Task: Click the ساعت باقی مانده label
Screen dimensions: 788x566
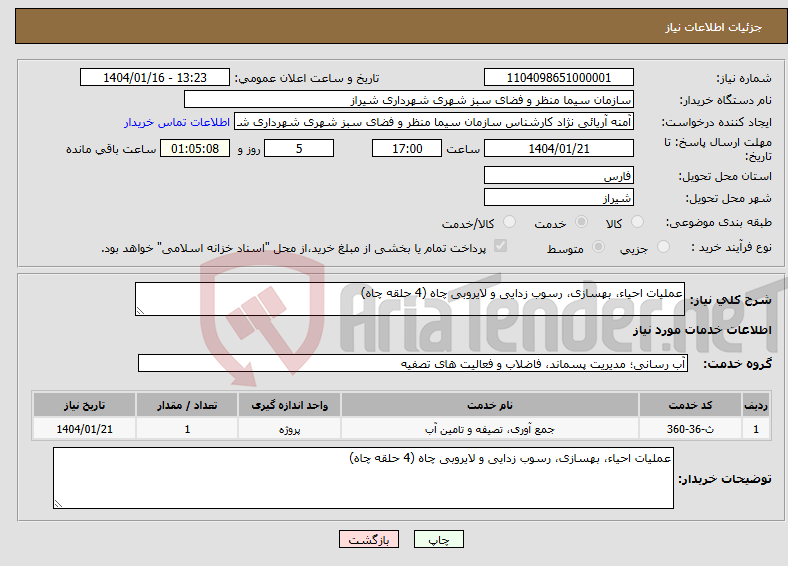Action: [111, 149]
